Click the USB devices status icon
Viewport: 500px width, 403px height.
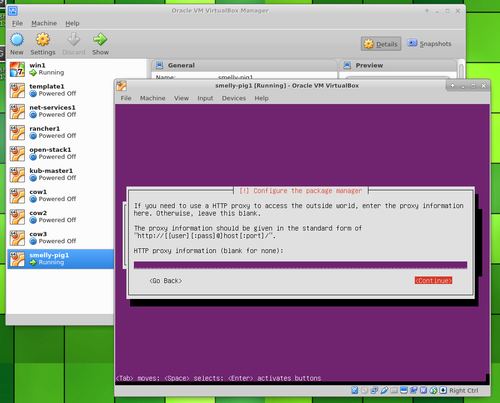[384, 390]
